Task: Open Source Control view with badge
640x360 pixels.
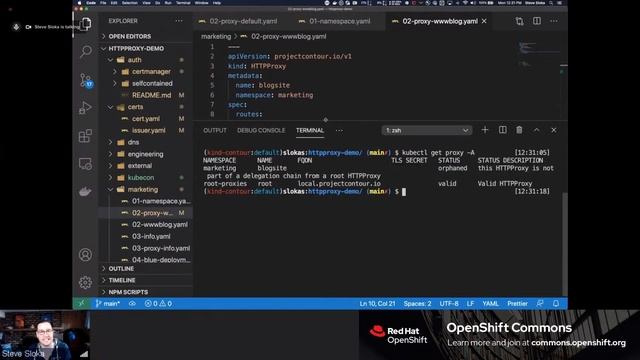Action: (86, 80)
